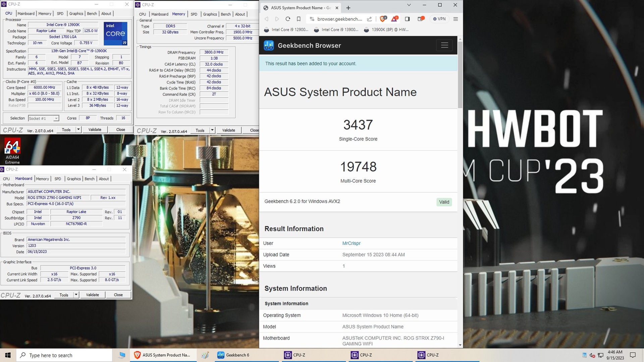Viewport: 644px width, 362px height.
Task: Switch to Mainboard tab in top-left CPU-Z
Action: coord(26,13)
